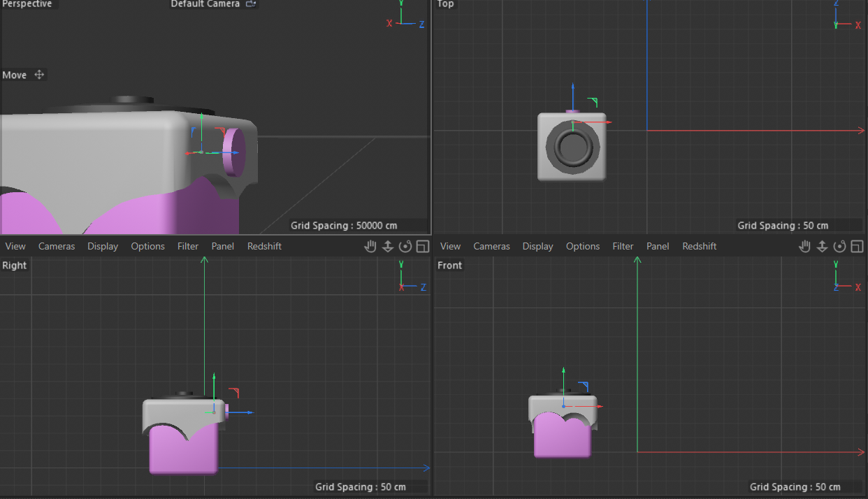
Task: Click the Rotate camera icon in the Front viewport
Action: pyautogui.click(x=840, y=246)
